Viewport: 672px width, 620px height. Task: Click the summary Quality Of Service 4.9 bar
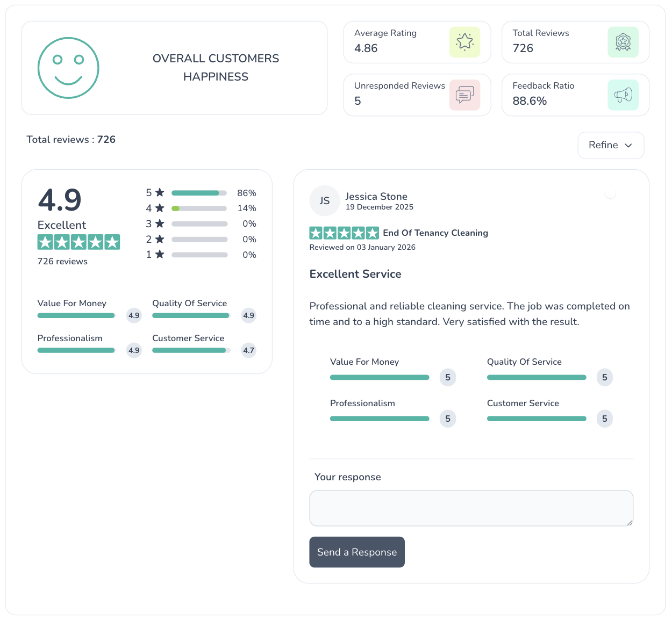click(191, 315)
